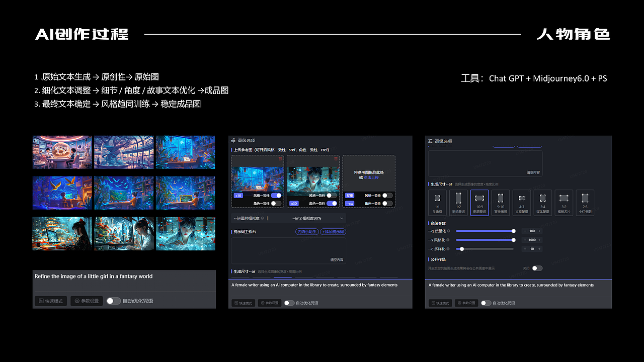Enable the 公开作品 public display toggle
The width and height of the screenshot is (644, 362).
tap(537, 268)
